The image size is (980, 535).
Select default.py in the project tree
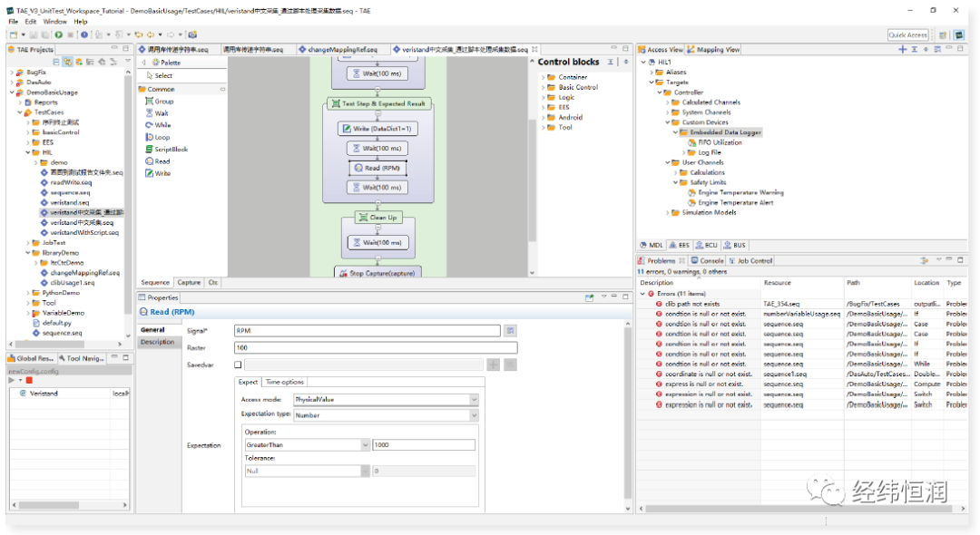coord(56,324)
